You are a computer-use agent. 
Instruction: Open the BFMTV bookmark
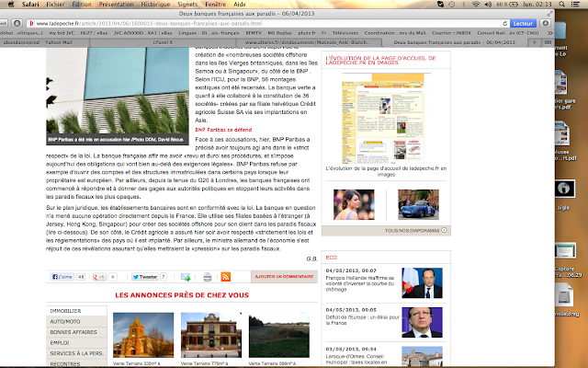point(254,33)
